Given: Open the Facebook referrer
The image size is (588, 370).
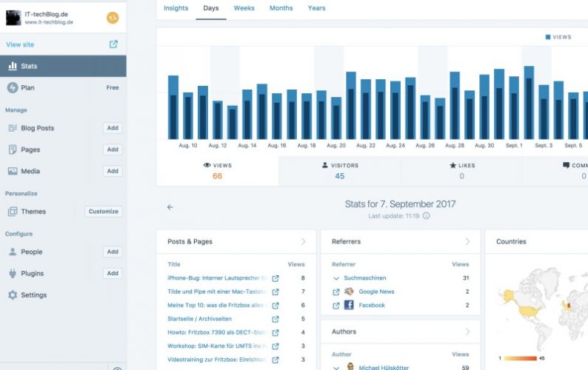Looking at the screenshot, I should 372,305.
